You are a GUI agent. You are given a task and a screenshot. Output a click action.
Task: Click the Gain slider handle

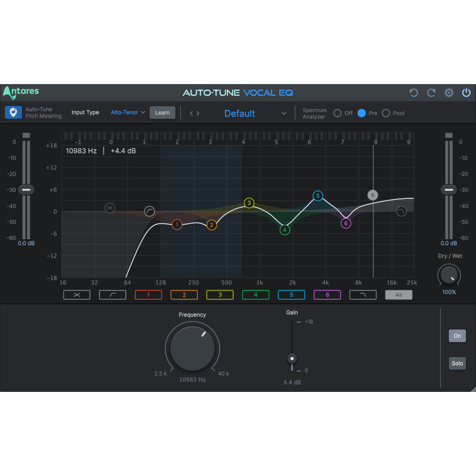[x=292, y=359]
